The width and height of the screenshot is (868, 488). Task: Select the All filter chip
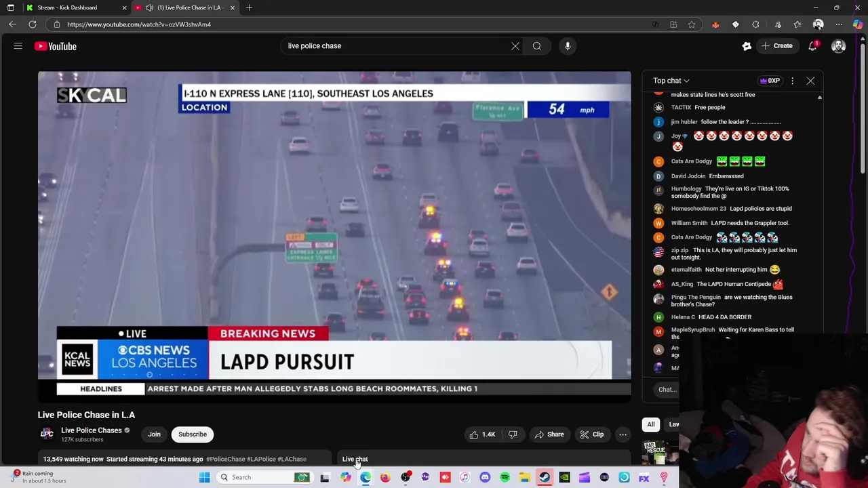point(651,424)
